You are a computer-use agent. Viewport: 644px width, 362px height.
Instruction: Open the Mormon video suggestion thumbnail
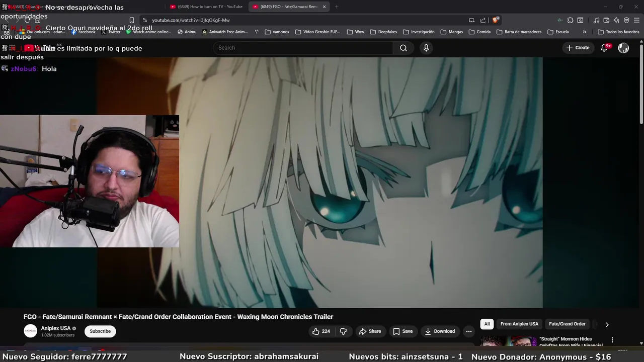(x=508, y=341)
